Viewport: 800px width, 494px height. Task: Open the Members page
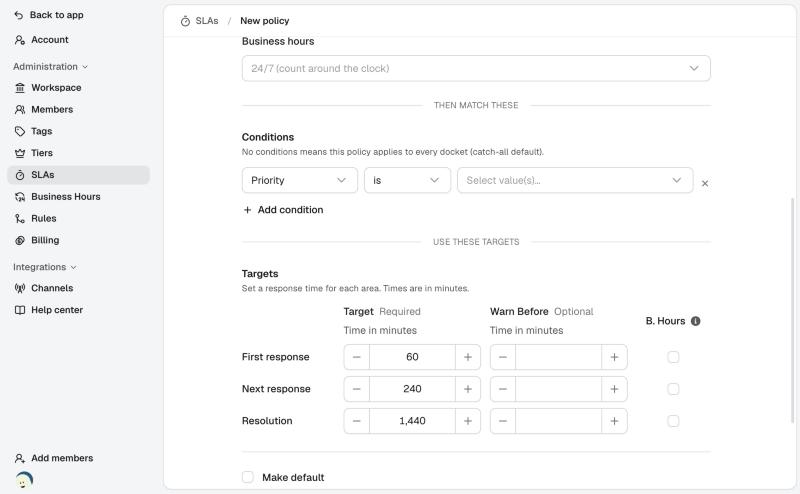52,110
